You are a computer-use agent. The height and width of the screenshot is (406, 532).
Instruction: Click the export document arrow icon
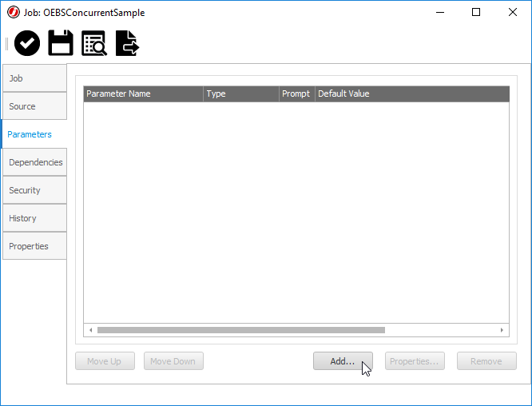pos(128,43)
